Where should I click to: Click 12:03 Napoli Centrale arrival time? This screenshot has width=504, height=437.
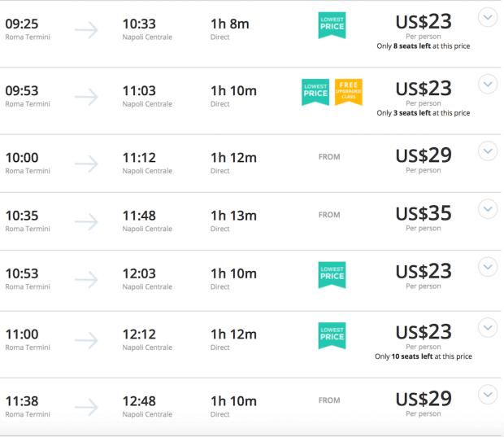[147, 278]
